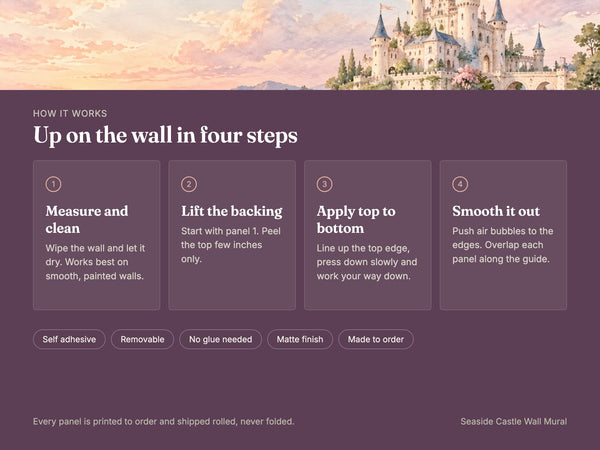Click the castle mural banner image
This screenshot has width=600, height=450.
(x=300, y=45)
